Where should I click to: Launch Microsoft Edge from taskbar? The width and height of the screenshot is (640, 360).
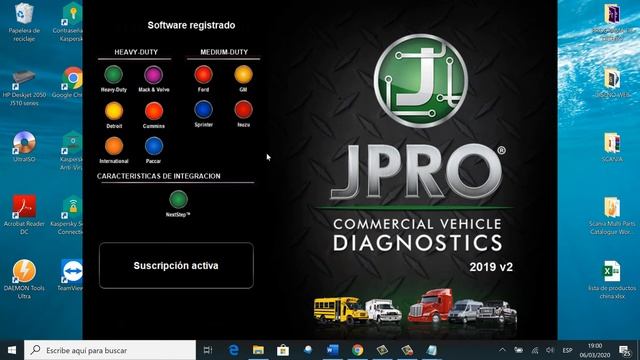coord(233,350)
